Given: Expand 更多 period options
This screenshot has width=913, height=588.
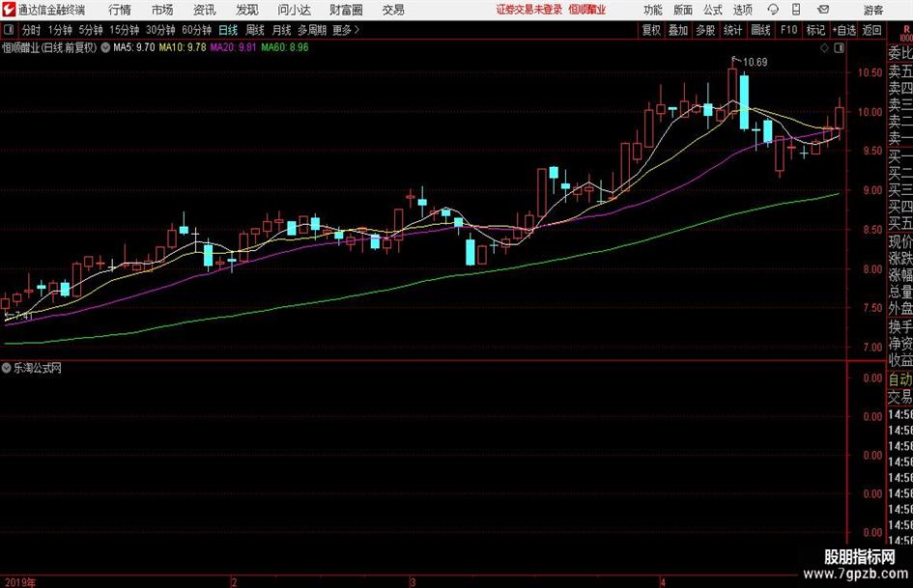Looking at the screenshot, I should point(346,30).
